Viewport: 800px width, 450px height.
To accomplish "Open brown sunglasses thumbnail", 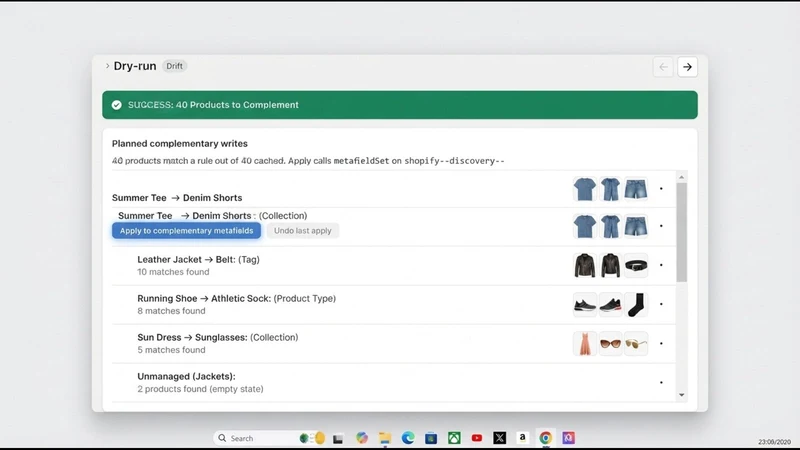I will click(x=610, y=343).
